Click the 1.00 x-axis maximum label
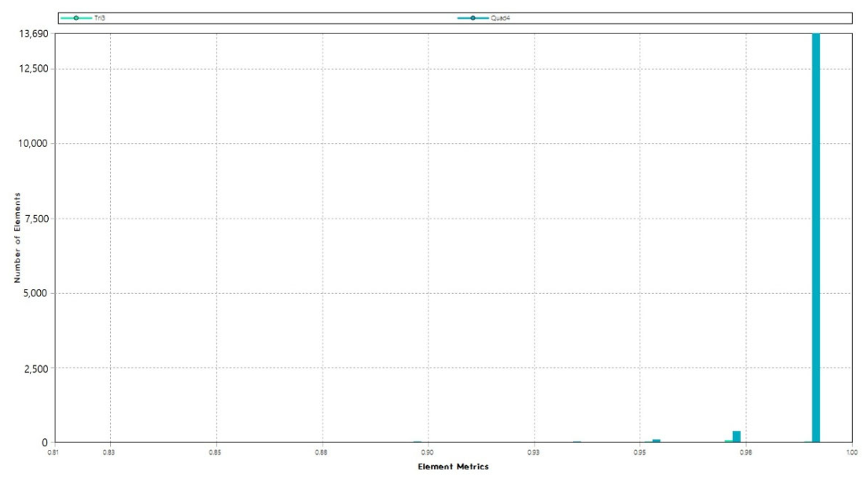The width and height of the screenshot is (868, 480). click(x=852, y=453)
